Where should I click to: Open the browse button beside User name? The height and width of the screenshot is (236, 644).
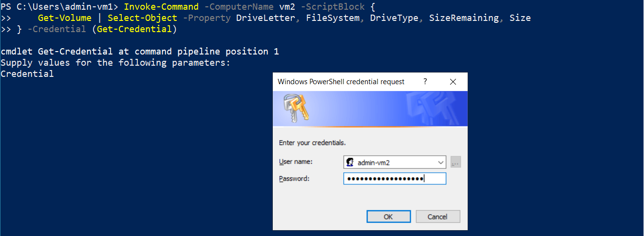click(455, 163)
